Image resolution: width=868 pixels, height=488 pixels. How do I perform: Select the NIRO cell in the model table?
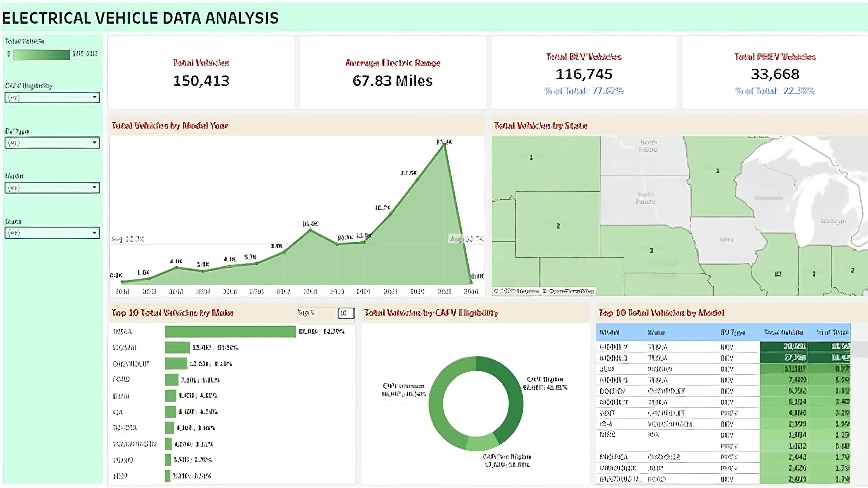607,435
